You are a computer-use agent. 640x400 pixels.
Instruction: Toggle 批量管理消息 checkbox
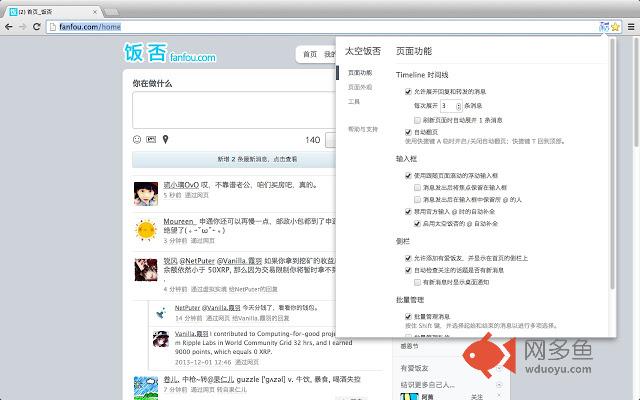(409, 316)
